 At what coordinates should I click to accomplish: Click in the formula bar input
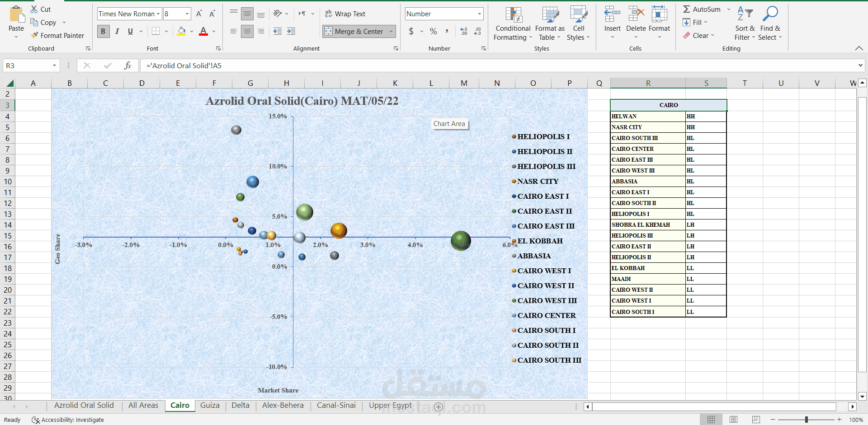point(497,65)
